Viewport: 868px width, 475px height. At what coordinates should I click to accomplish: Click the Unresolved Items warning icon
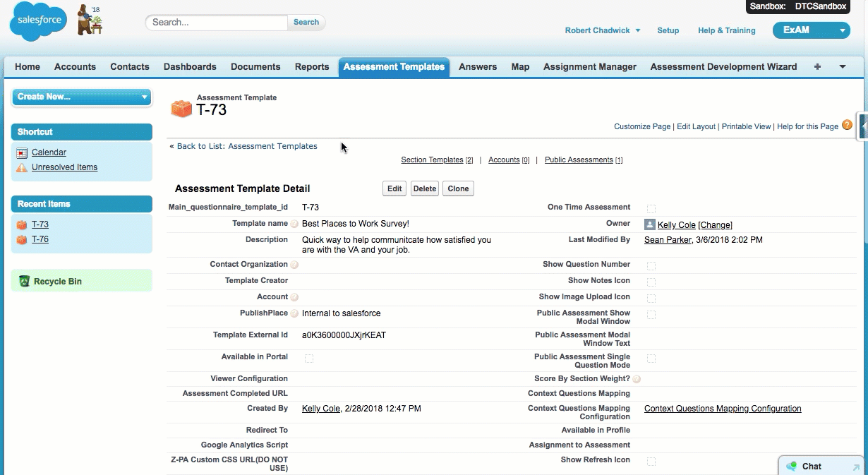click(x=22, y=167)
